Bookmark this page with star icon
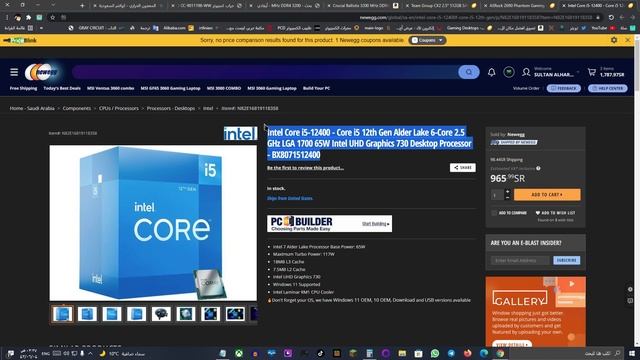The image size is (640, 360). pyautogui.click(x=53, y=18)
